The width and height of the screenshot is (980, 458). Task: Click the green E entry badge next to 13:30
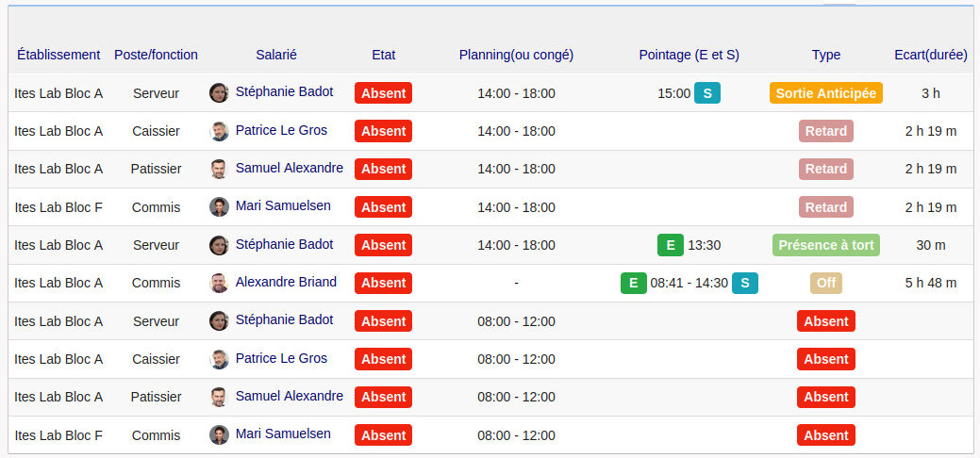[x=670, y=245]
